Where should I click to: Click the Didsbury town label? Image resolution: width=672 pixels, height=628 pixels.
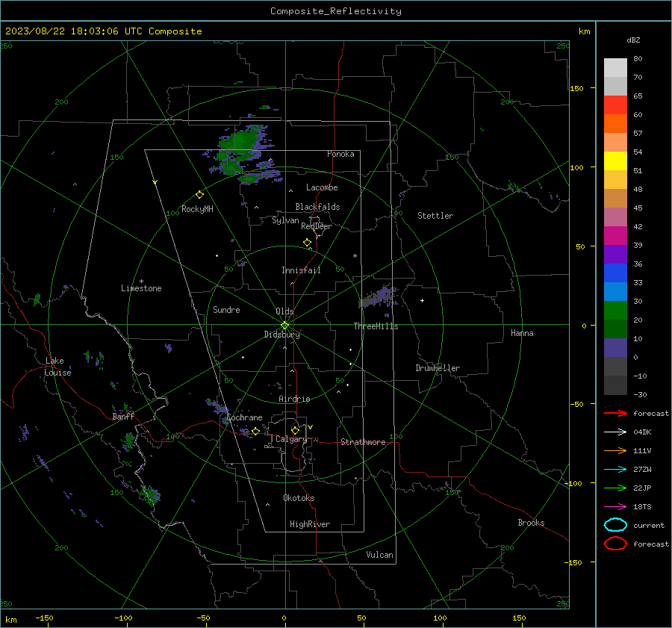pyautogui.click(x=281, y=335)
